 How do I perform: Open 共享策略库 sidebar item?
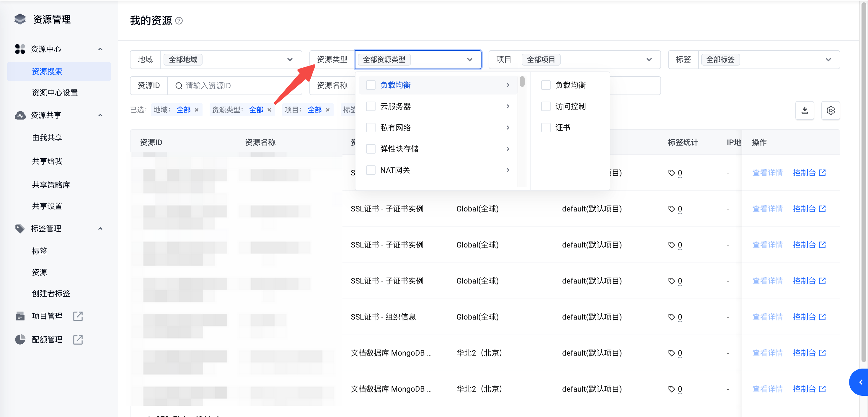[51, 185]
